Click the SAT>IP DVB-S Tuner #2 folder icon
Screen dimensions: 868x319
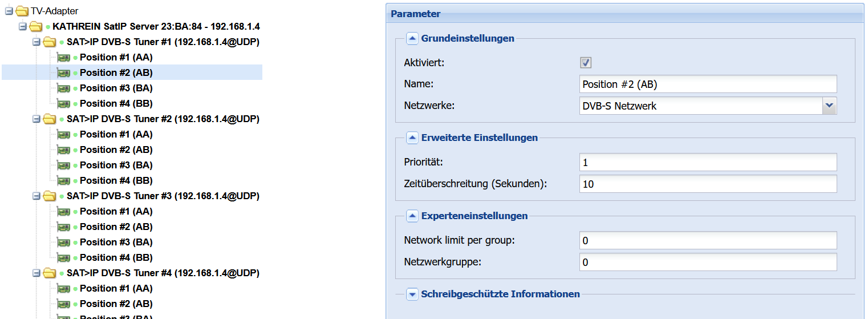[50, 119]
